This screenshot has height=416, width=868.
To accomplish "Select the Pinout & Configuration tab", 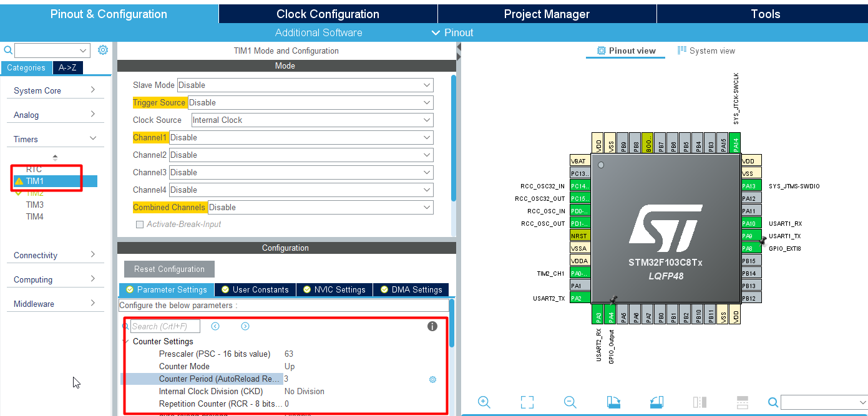I will (109, 14).
